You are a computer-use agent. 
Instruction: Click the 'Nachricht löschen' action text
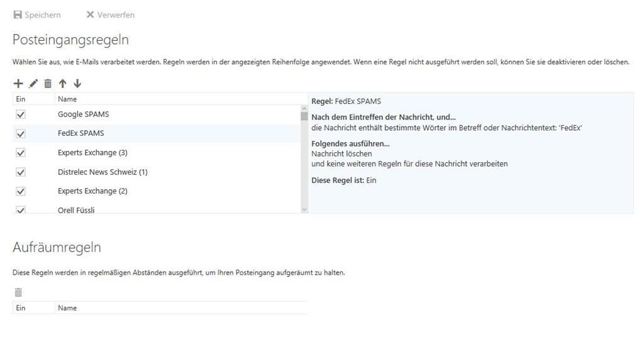(341, 153)
